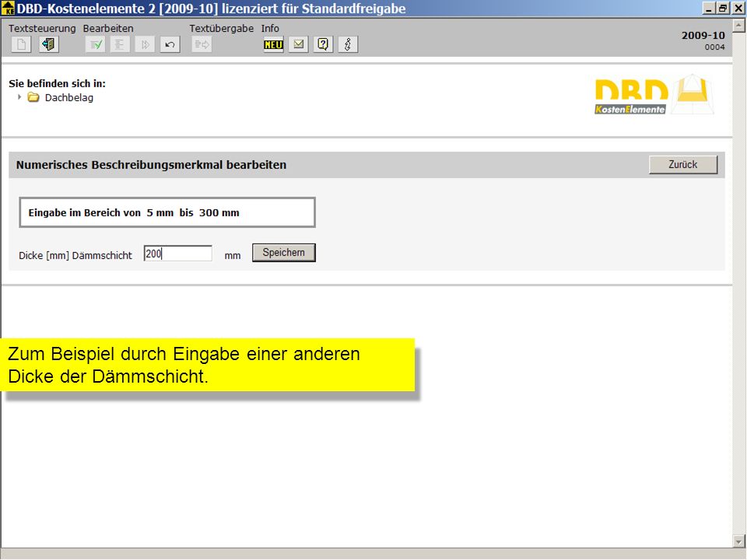
Task: Expand the Dachbelag tree arrow
Action: [19, 97]
